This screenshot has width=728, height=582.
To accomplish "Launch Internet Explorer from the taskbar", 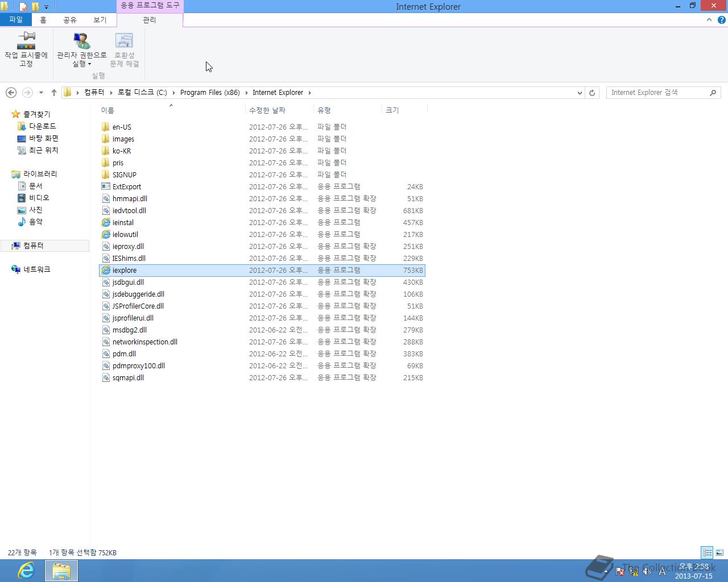I will [26, 571].
